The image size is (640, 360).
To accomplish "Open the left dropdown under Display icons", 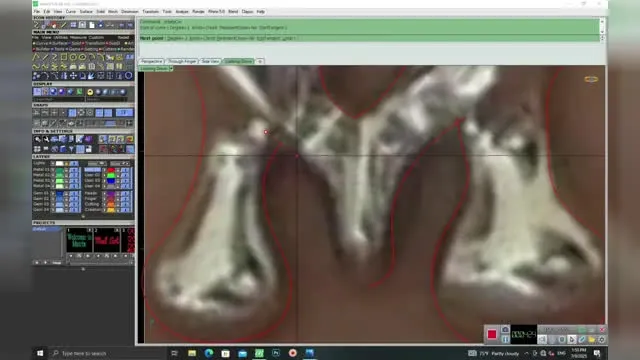I will (x=58, y=99).
